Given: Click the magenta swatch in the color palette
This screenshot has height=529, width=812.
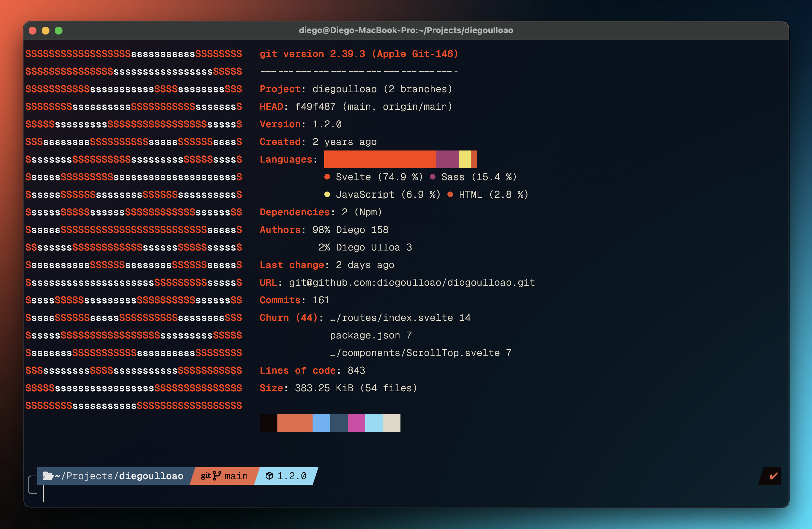Looking at the screenshot, I should coord(356,423).
